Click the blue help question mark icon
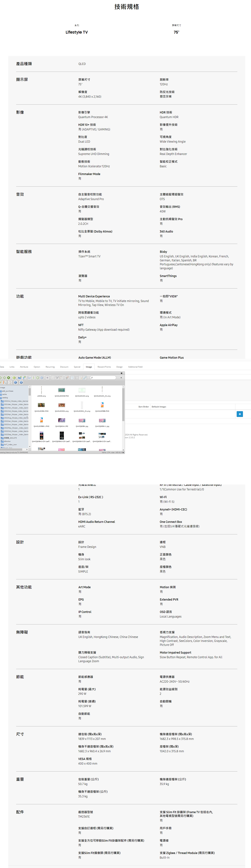The image size is (251, 868). (21, 382)
